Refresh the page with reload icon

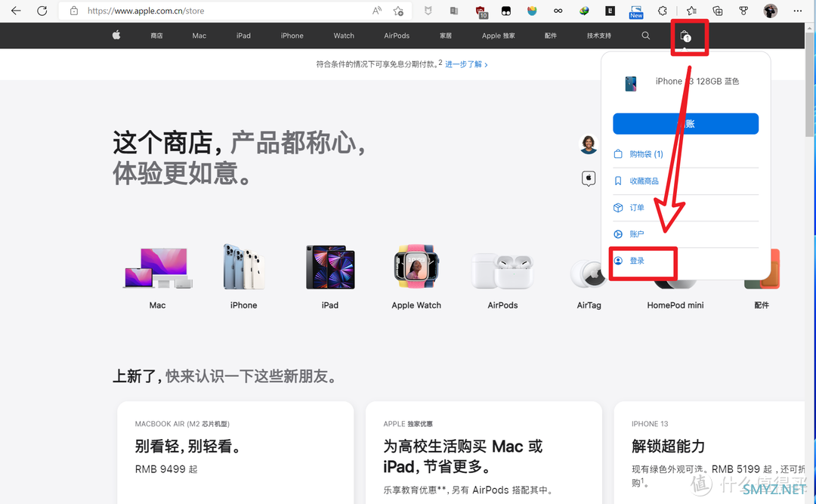[x=42, y=11]
